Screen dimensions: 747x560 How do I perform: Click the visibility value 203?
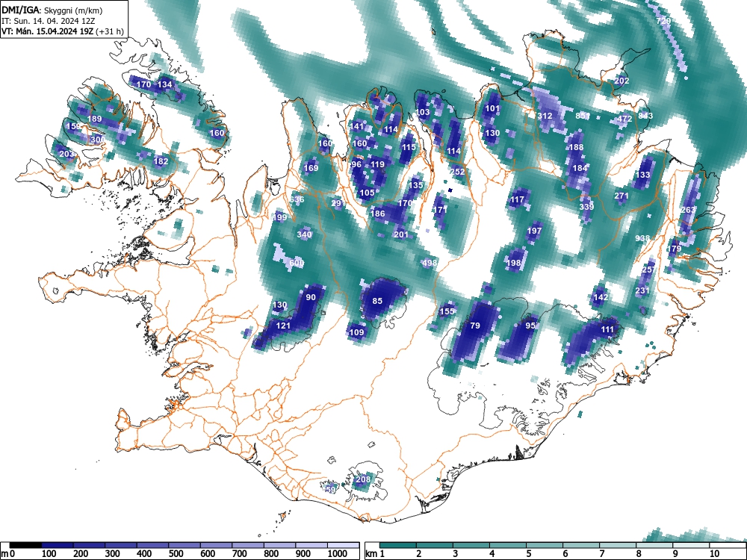click(66, 154)
